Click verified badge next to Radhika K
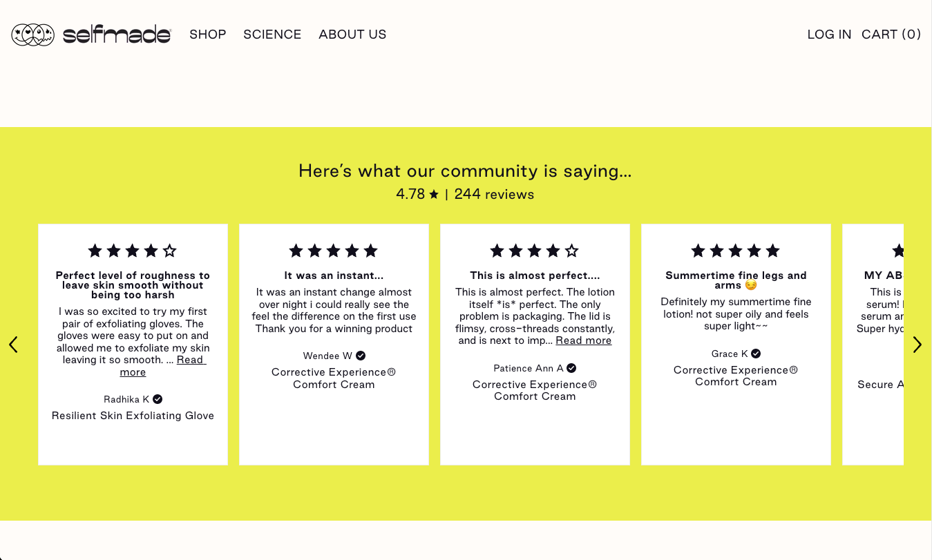 click(x=158, y=399)
